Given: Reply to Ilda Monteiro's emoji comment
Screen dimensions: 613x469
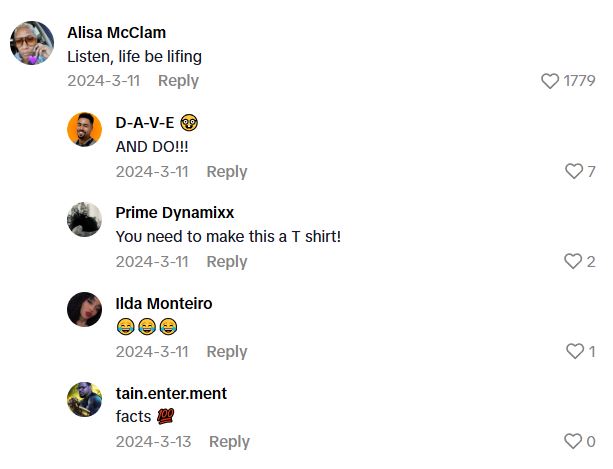Looking at the screenshot, I should click(x=227, y=351).
